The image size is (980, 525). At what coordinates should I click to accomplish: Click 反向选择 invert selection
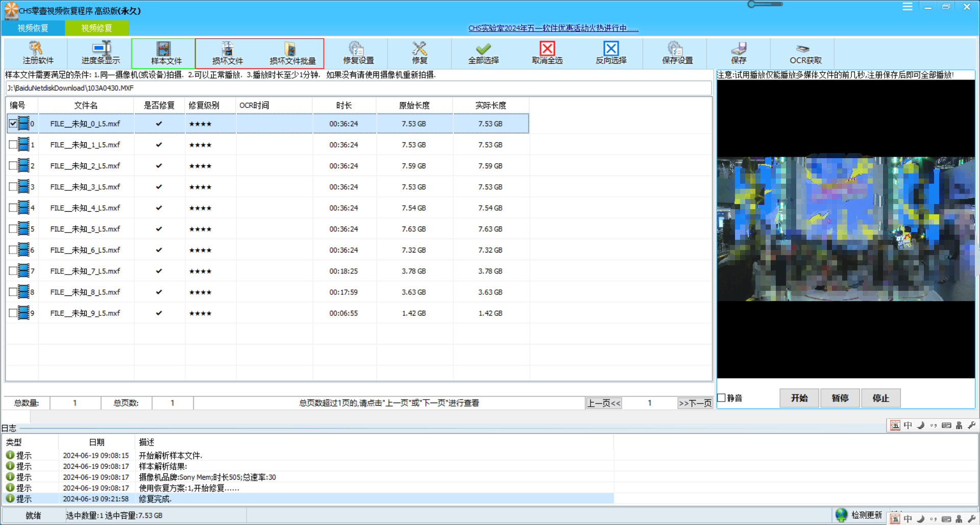point(611,53)
